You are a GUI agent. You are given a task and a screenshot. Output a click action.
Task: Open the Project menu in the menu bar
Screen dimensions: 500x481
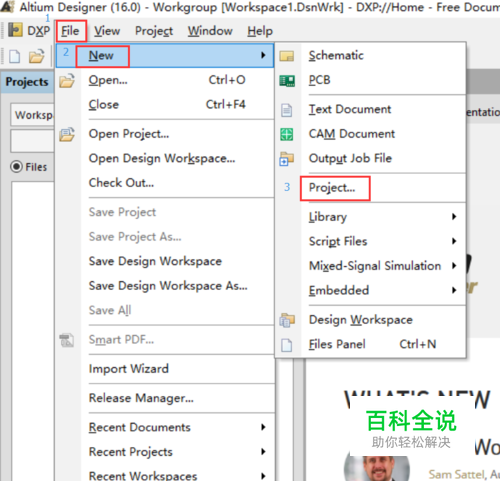pyautogui.click(x=154, y=31)
